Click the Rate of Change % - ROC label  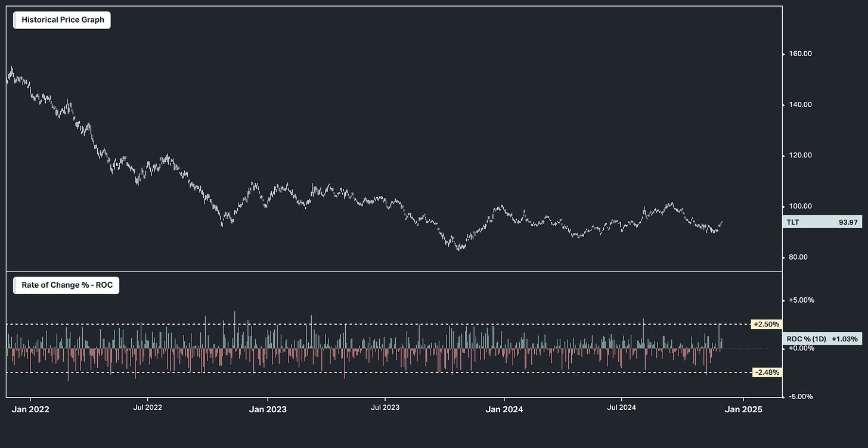[66, 285]
